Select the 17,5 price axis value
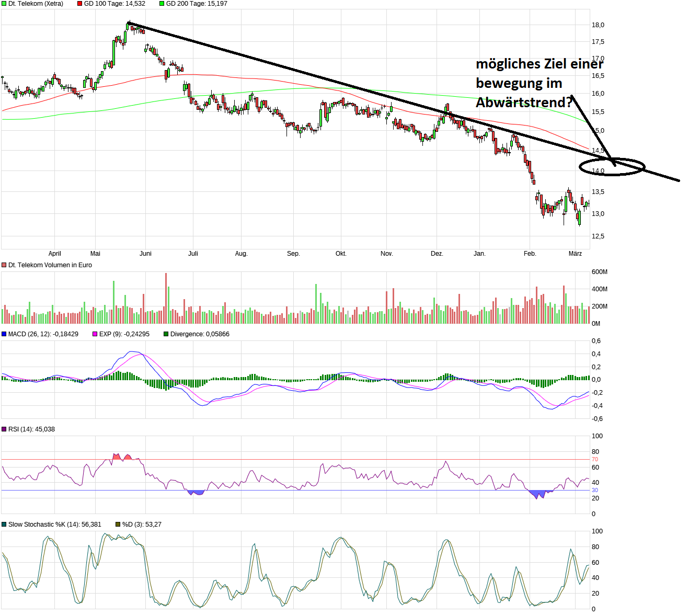700x615 pixels. pyautogui.click(x=598, y=42)
